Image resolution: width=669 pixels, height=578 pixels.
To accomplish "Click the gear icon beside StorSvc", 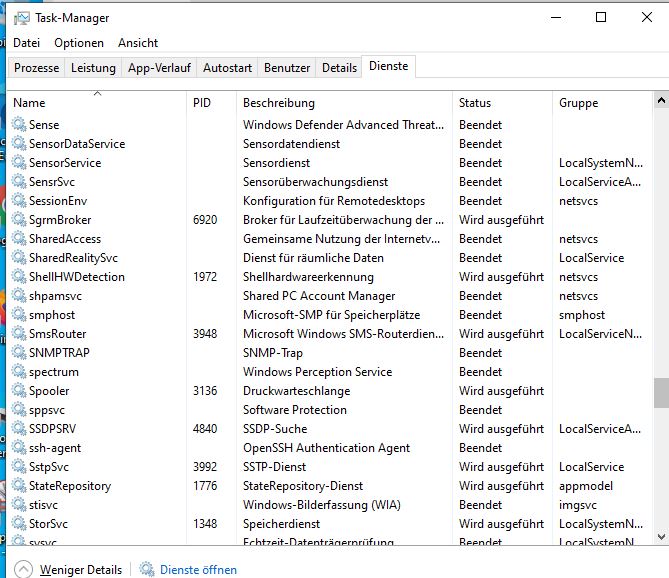I will point(19,523).
